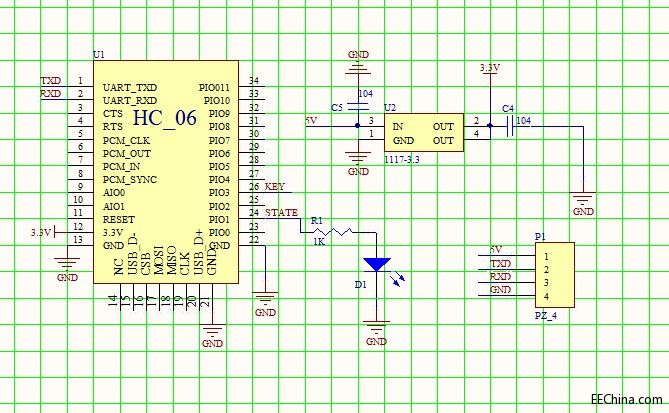Open the EEChina.com watermark link
This screenshot has width=669, height=413.
(625, 398)
